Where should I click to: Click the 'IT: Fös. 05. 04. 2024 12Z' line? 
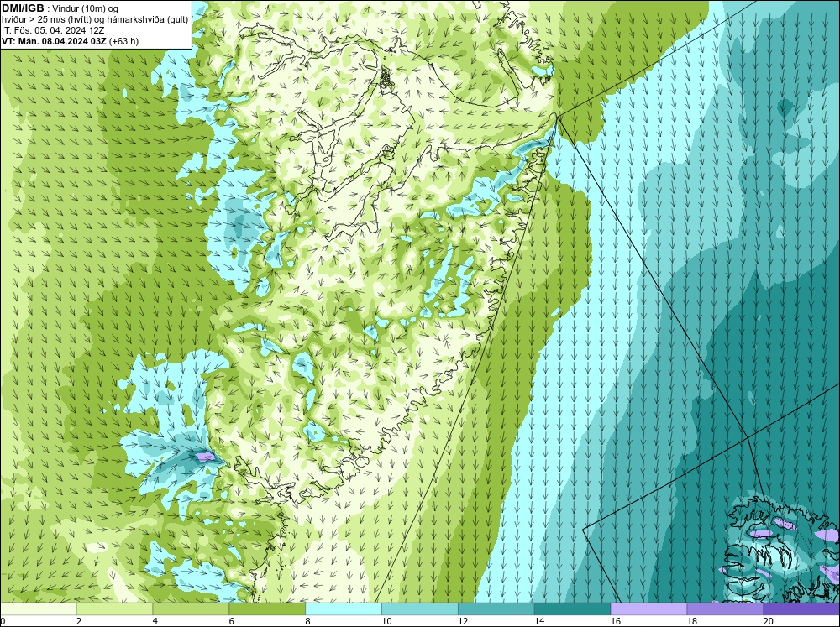tap(53, 30)
